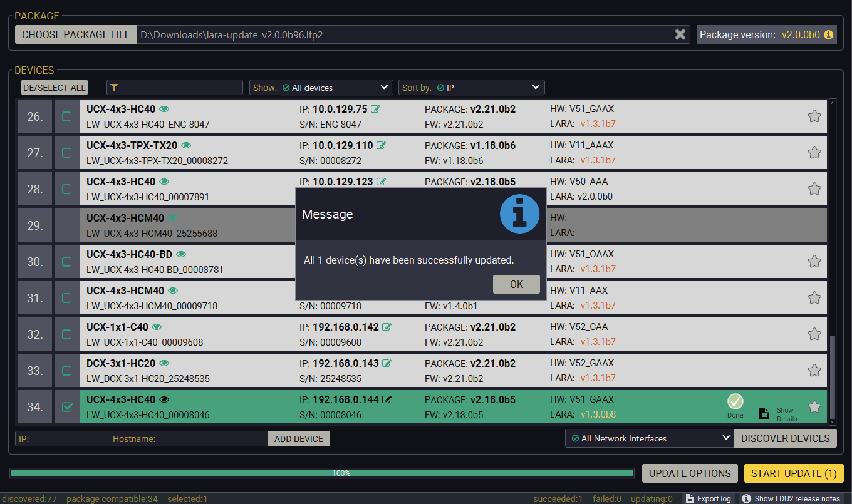Edit IP address 192.168.0.142
The height and width of the screenshot is (504, 852).
pyautogui.click(x=387, y=327)
